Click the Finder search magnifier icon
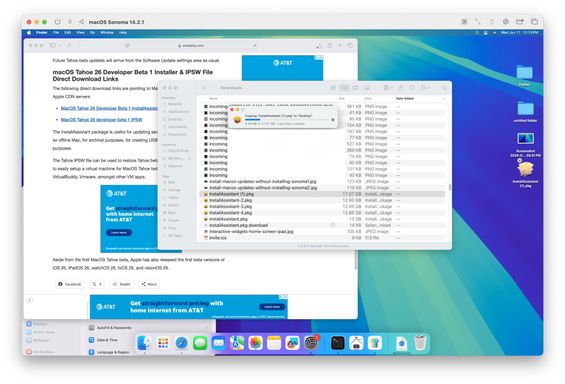 [444, 88]
